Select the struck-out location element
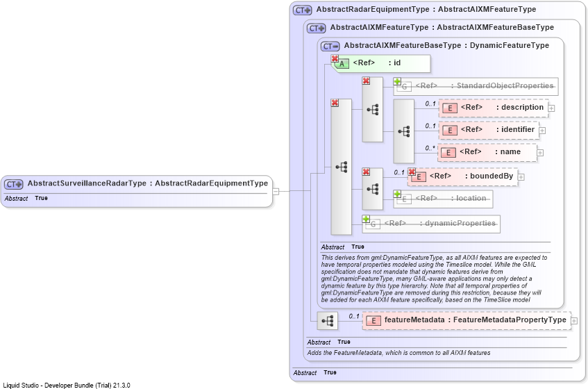Screen dimensions: 588x389 point(443,199)
